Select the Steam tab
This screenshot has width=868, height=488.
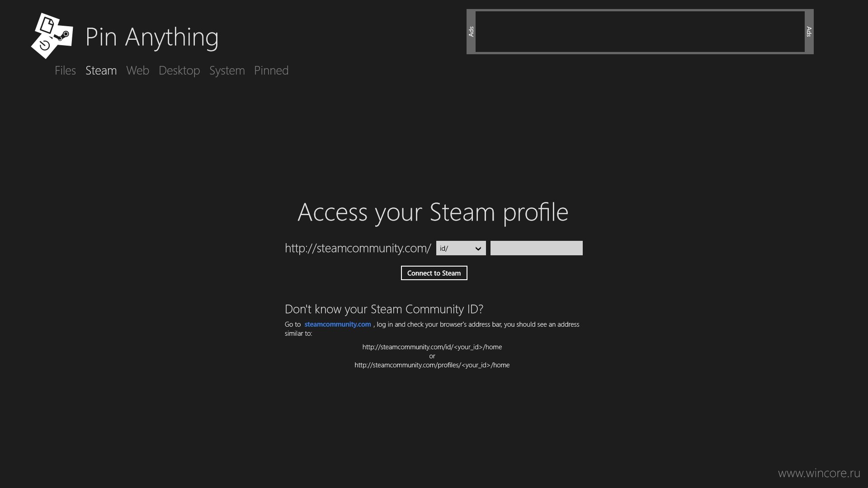coord(101,70)
